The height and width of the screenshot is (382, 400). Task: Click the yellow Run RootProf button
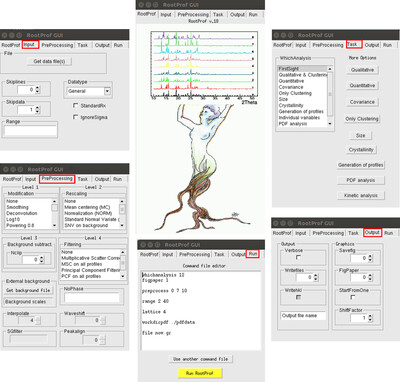pos(199,373)
